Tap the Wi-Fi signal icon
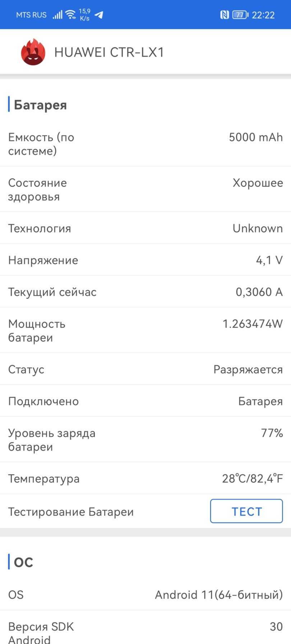291x644 pixels. [x=71, y=15]
